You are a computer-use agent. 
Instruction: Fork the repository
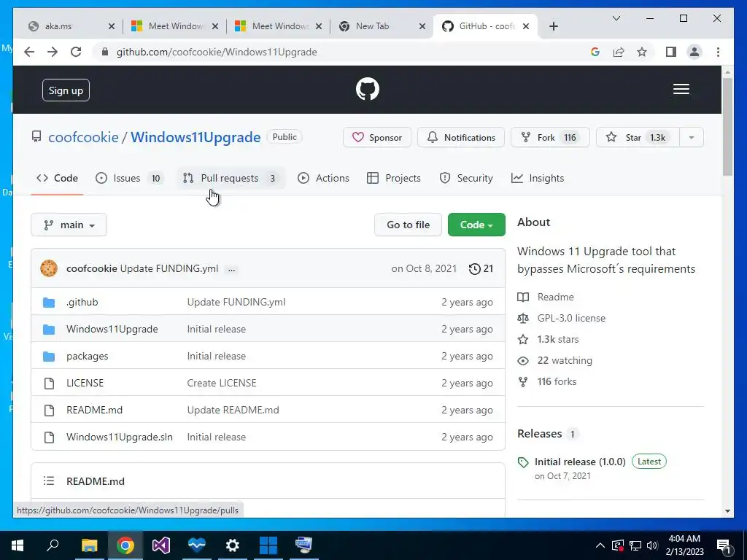[550, 138]
